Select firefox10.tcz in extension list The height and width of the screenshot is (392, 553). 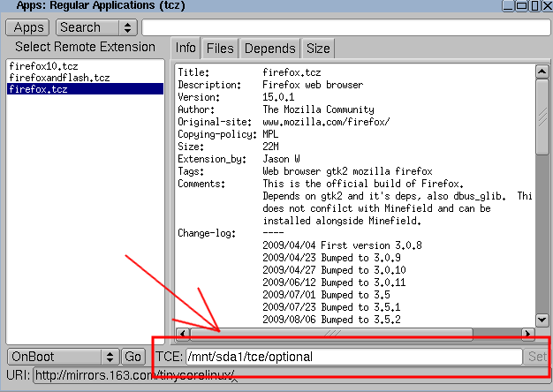click(x=85, y=66)
